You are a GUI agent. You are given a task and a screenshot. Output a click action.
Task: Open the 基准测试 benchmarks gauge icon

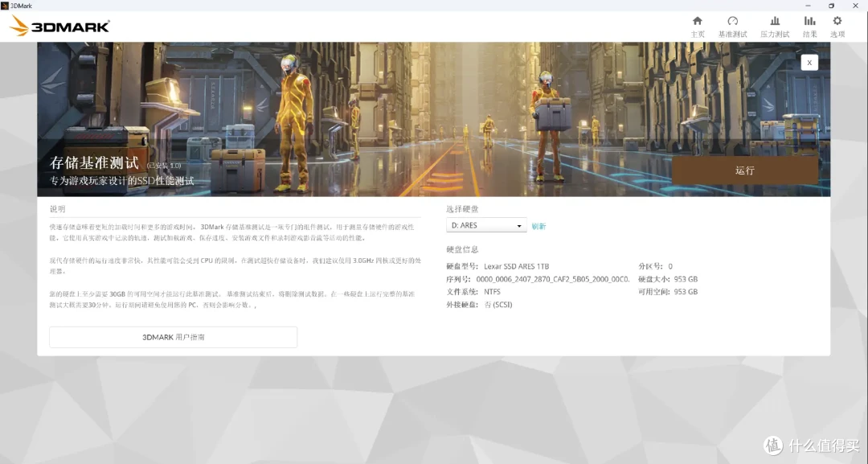[x=732, y=21]
